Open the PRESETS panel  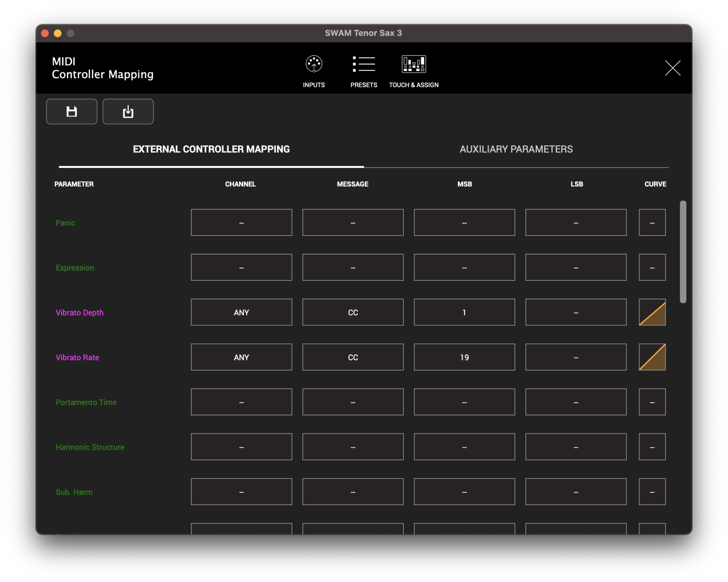pos(363,71)
